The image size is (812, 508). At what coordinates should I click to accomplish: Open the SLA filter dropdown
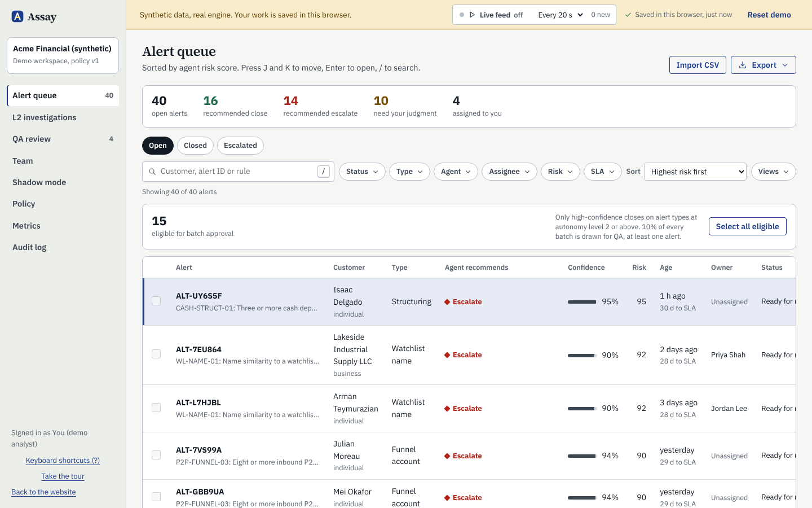(x=602, y=172)
